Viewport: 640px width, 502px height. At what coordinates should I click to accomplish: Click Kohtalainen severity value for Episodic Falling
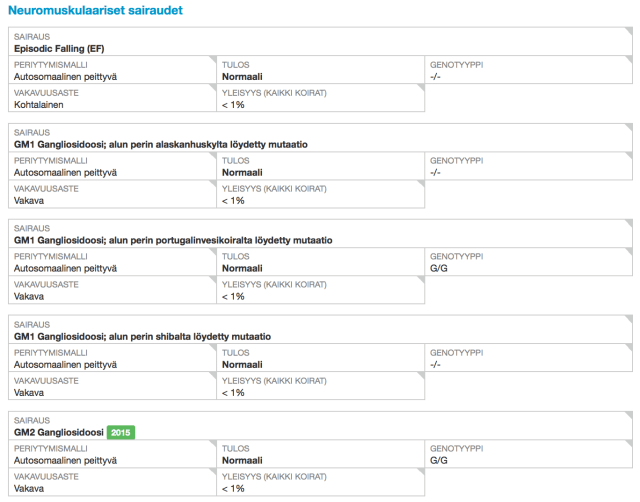[x=42, y=104]
